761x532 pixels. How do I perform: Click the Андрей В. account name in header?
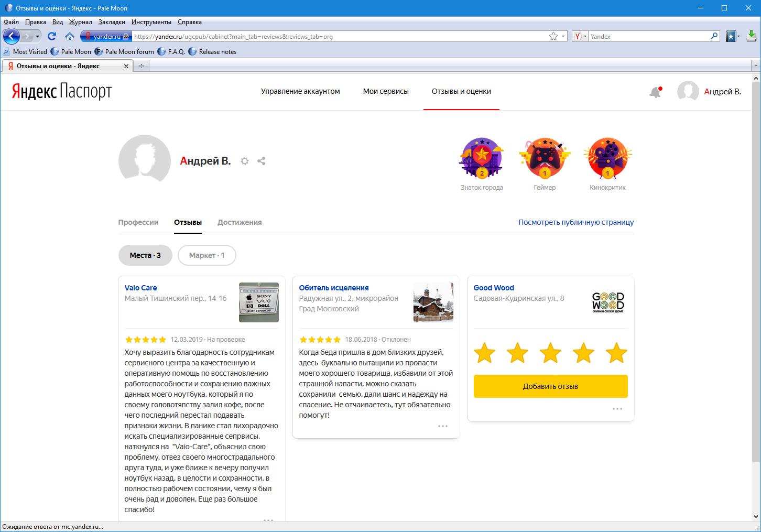coord(722,92)
